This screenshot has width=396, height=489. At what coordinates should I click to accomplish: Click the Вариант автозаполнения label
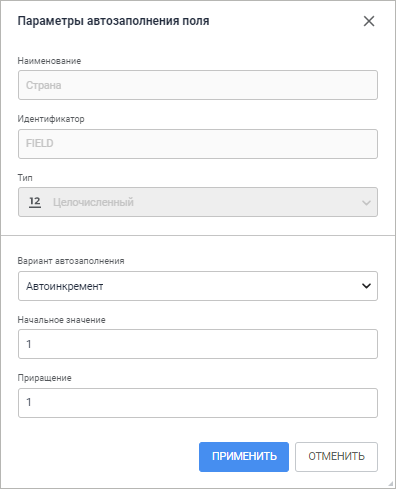[71, 261]
